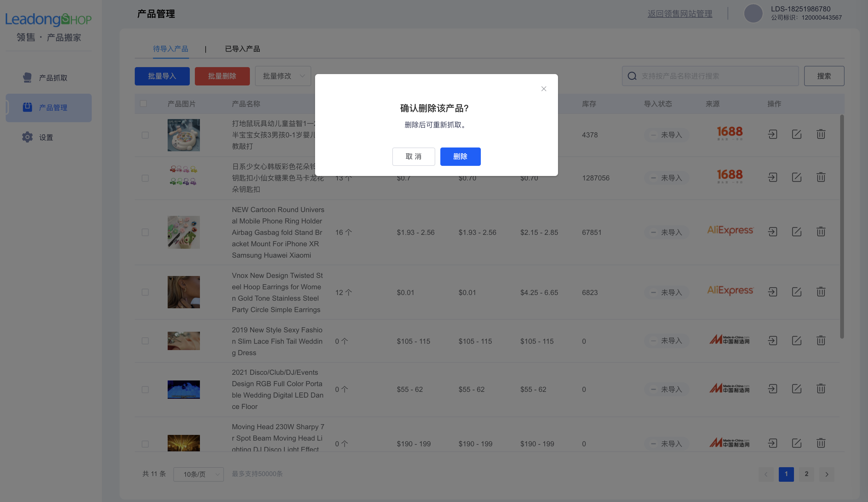
Task: Expand the 10条/页 page size dropdown
Action: point(199,474)
